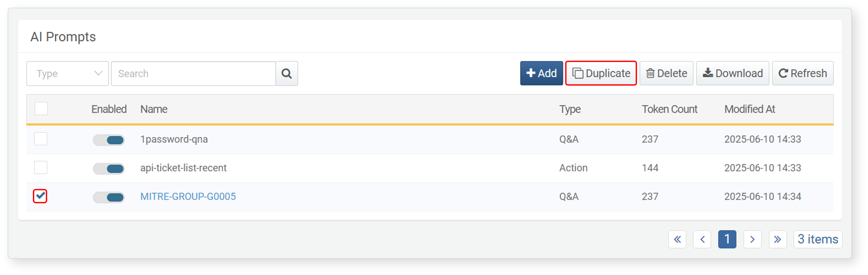Jump to the last page

778,239
